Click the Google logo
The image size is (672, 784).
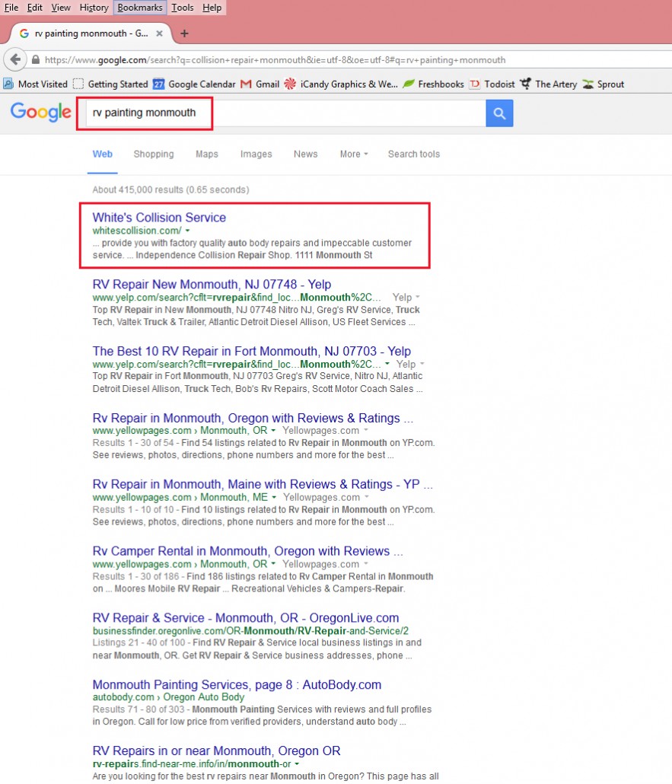click(41, 112)
